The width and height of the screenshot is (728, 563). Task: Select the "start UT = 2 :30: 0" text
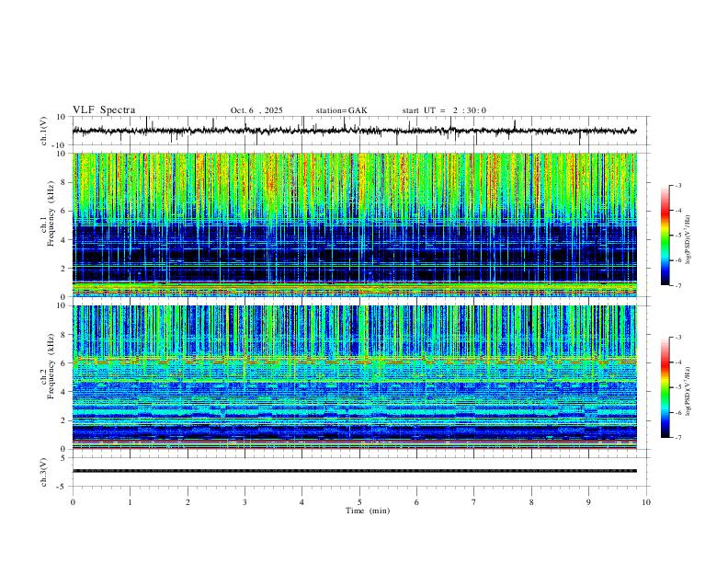click(444, 110)
